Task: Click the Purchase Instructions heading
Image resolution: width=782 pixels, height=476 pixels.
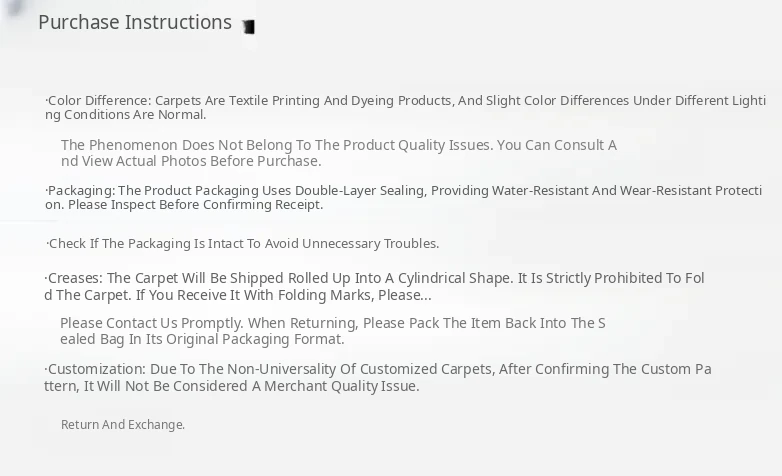Action: pos(135,22)
